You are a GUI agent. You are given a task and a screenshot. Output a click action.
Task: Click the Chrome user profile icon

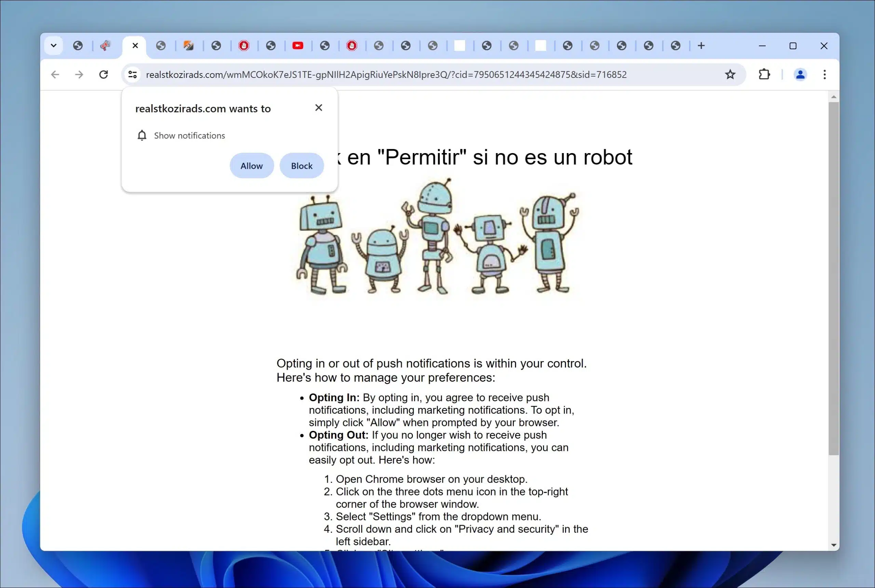tap(800, 73)
